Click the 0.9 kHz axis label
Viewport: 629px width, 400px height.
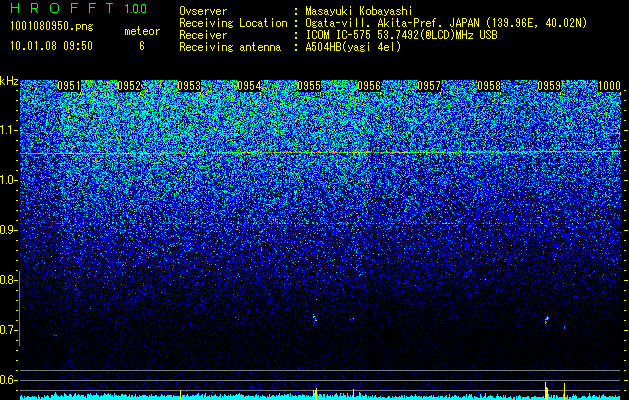point(8,230)
